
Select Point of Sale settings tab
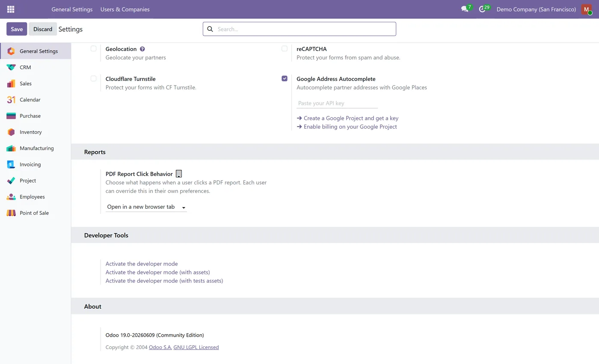pyautogui.click(x=36, y=213)
